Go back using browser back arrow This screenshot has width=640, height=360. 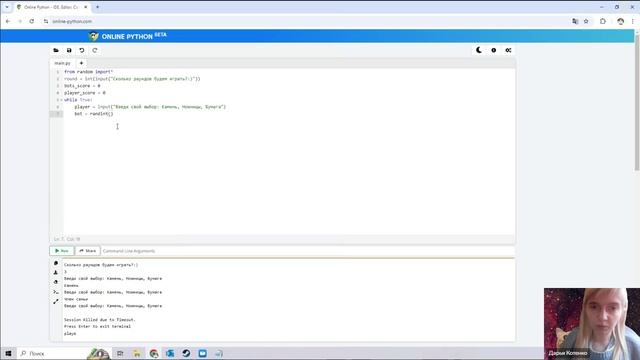coord(8,21)
